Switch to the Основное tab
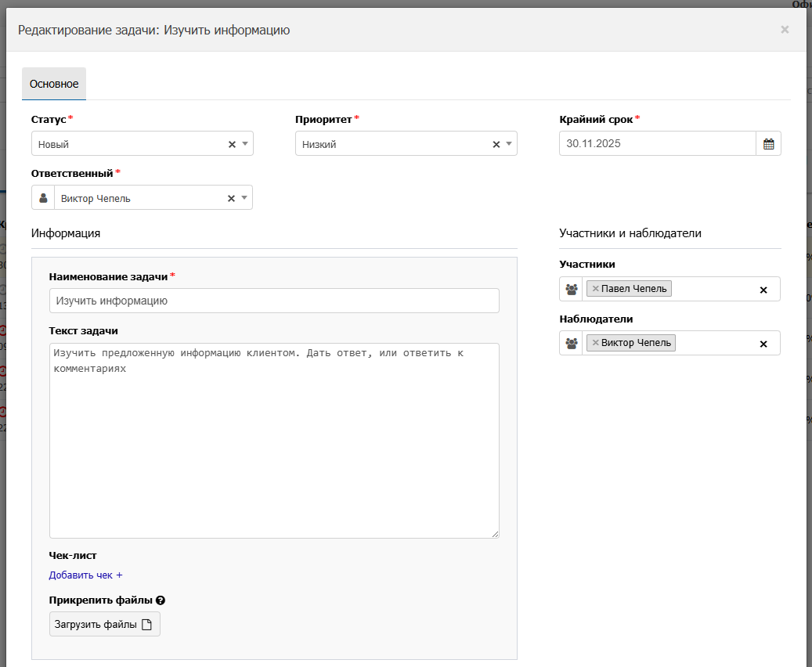The height and width of the screenshot is (667, 812). click(53, 83)
